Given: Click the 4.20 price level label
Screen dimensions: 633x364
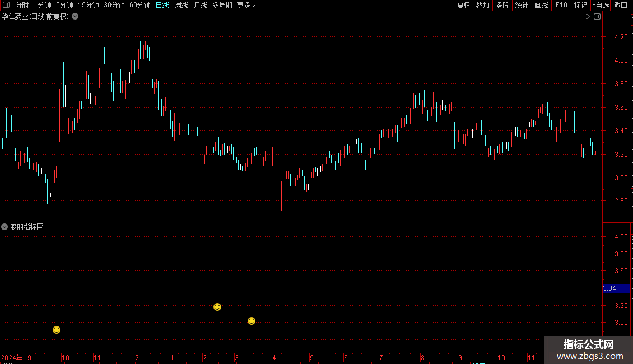Looking at the screenshot, I should (621, 37).
